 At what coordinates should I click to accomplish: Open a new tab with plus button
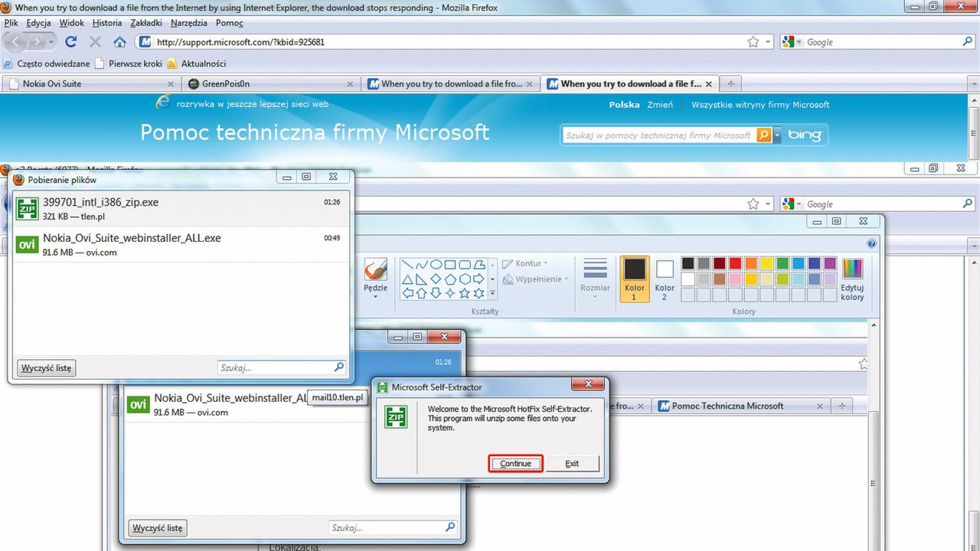[x=730, y=83]
